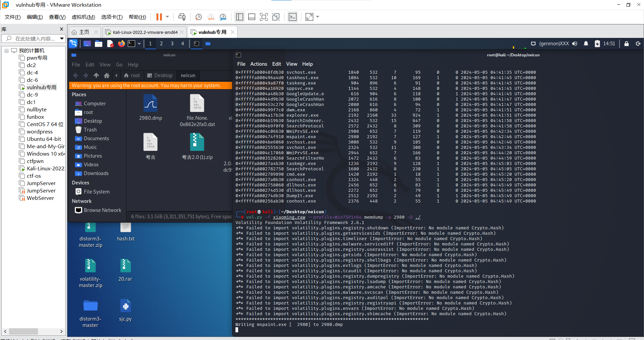Select sjc.py on the Kali desktop
This screenshot has height=340, width=644.
125,310
